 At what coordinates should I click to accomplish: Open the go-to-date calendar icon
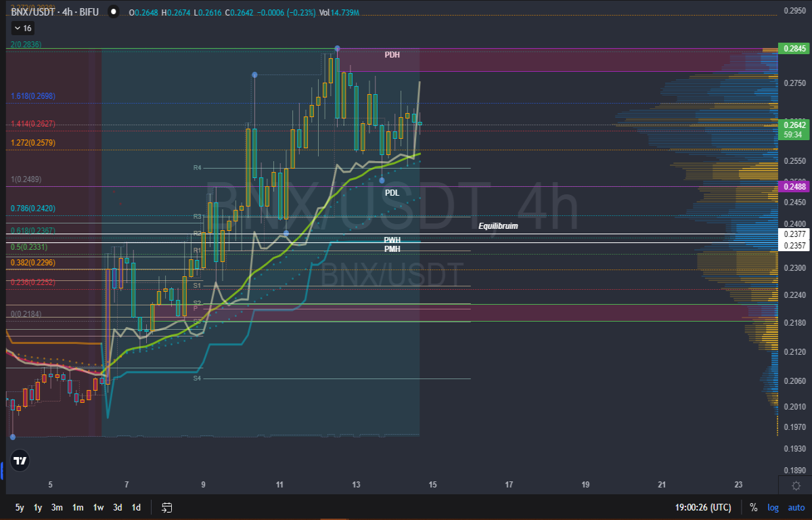pyautogui.click(x=167, y=507)
